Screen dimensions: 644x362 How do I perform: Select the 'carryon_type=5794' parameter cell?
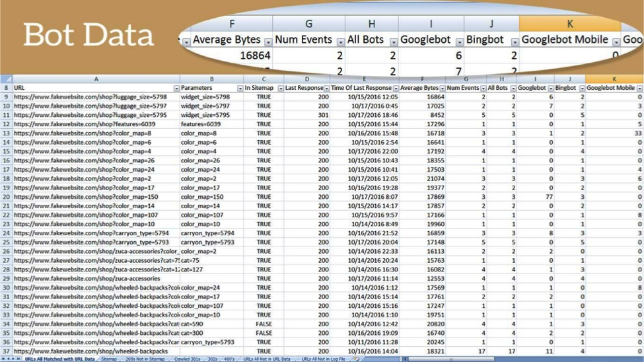coord(211,233)
